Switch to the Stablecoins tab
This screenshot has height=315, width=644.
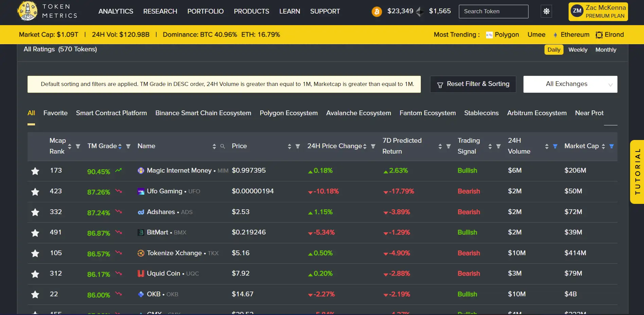click(481, 113)
